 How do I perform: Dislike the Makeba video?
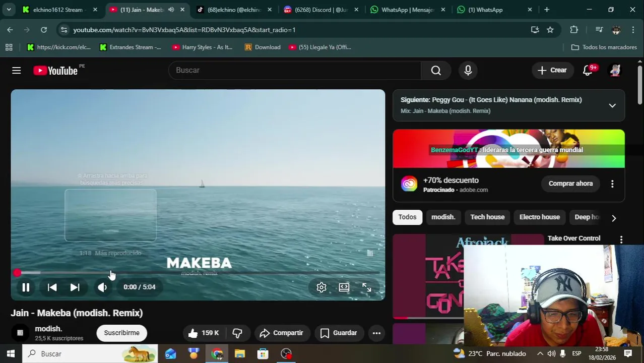237,333
